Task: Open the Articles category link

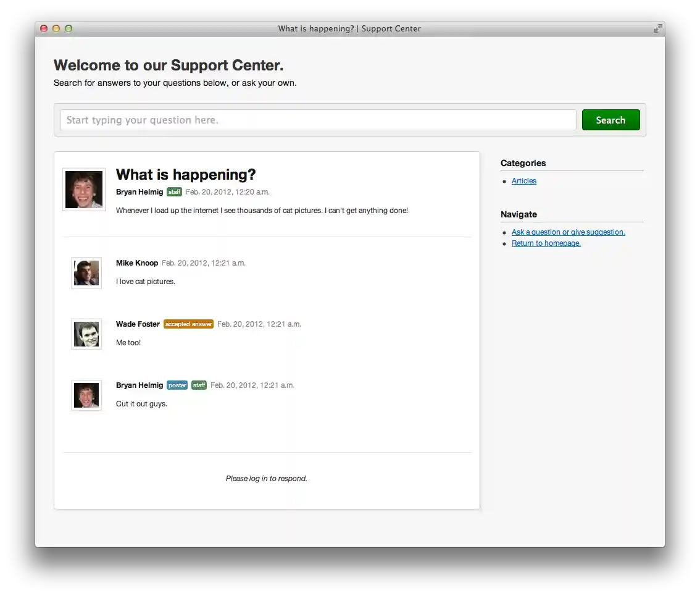Action: coord(524,181)
